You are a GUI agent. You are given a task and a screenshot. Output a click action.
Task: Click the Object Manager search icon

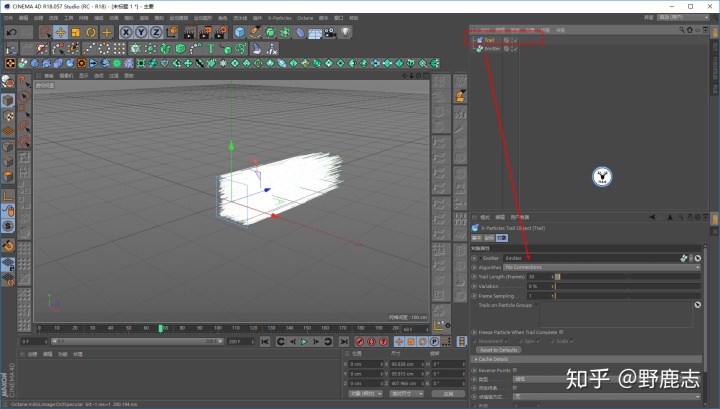pyautogui.click(x=682, y=30)
